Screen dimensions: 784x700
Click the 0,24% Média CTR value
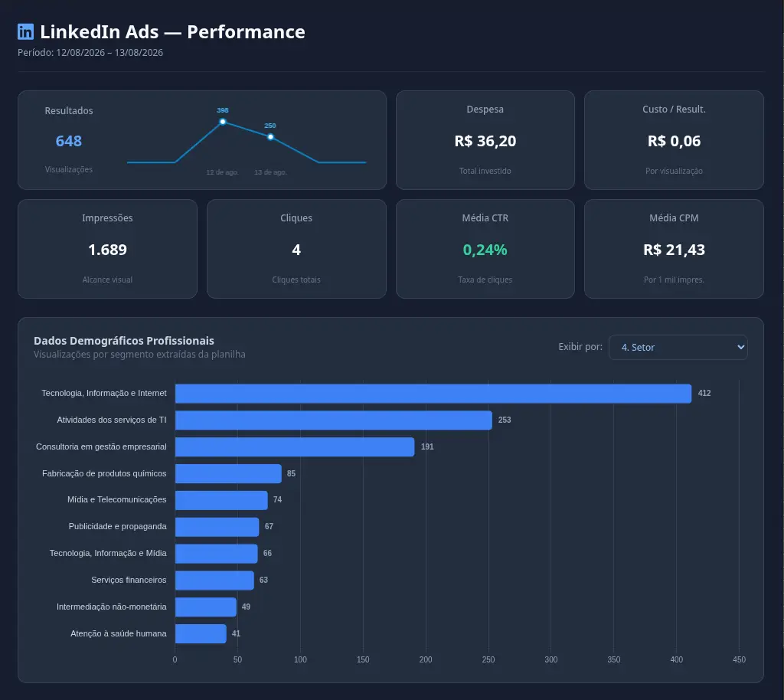click(x=485, y=250)
